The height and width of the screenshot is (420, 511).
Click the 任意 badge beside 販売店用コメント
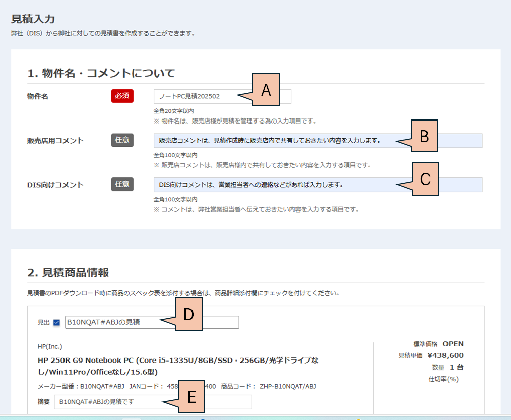coord(122,140)
